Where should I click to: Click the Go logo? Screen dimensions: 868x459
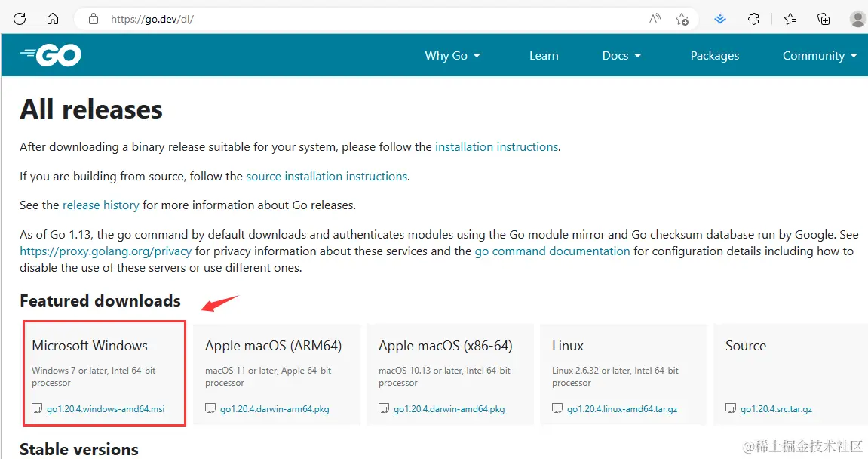pos(51,55)
